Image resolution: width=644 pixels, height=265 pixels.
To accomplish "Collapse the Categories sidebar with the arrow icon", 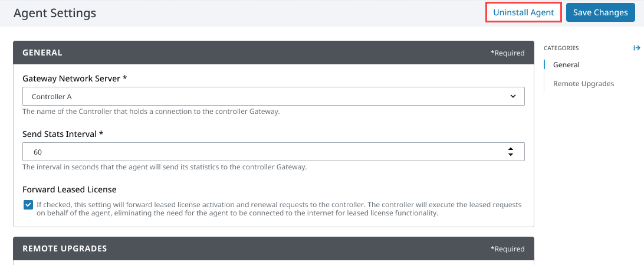I will pos(636,48).
